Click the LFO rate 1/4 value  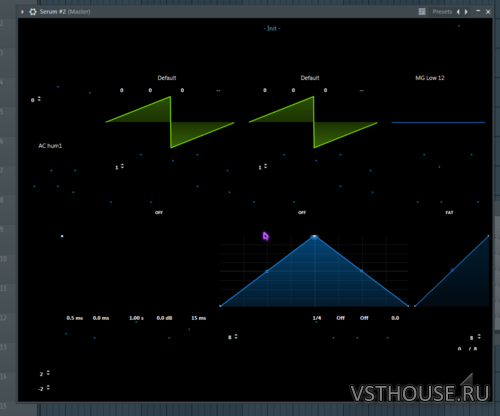tap(317, 318)
